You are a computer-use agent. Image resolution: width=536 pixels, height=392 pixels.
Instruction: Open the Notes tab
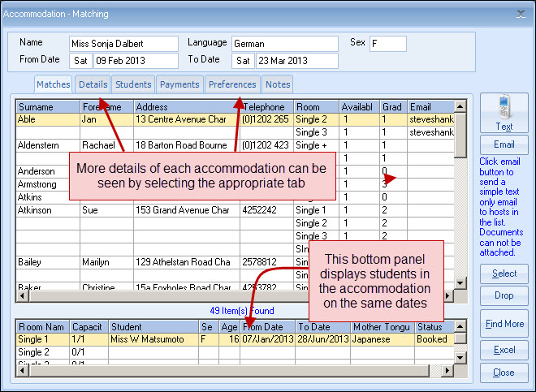click(x=278, y=84)
